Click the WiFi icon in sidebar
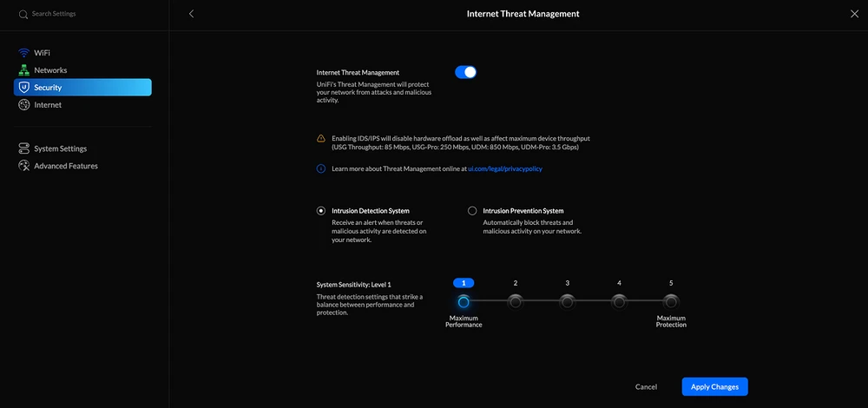This screenshot has width=868, height=408. click(24, 53)
